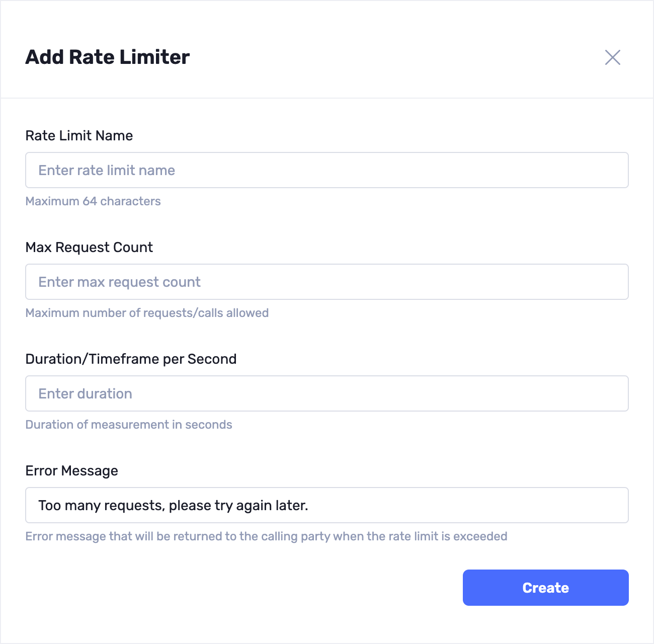Click the "Enter duration" placeholder text
Viewport: 654px width, 644px height.
(85, 394)
